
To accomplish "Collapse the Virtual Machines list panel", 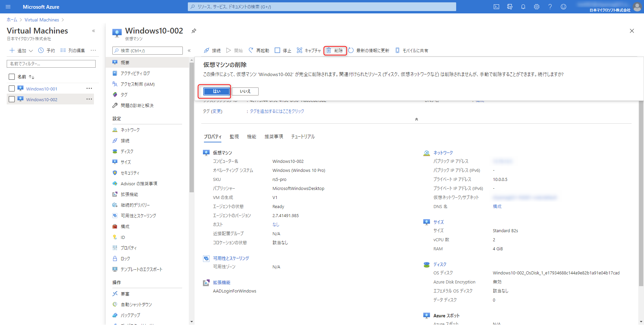I will tap(94, 31).
